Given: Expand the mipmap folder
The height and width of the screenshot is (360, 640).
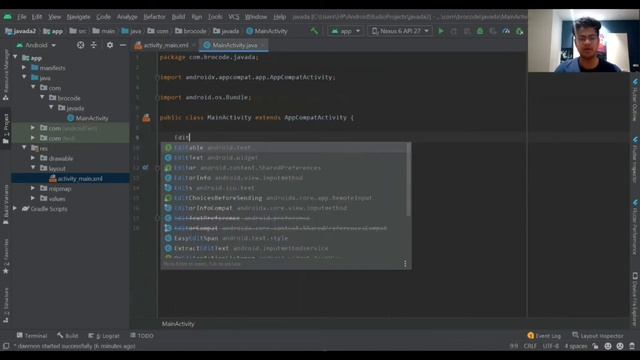Looking at the screenshot, I should pyautogui.click(x=33, y=189).
